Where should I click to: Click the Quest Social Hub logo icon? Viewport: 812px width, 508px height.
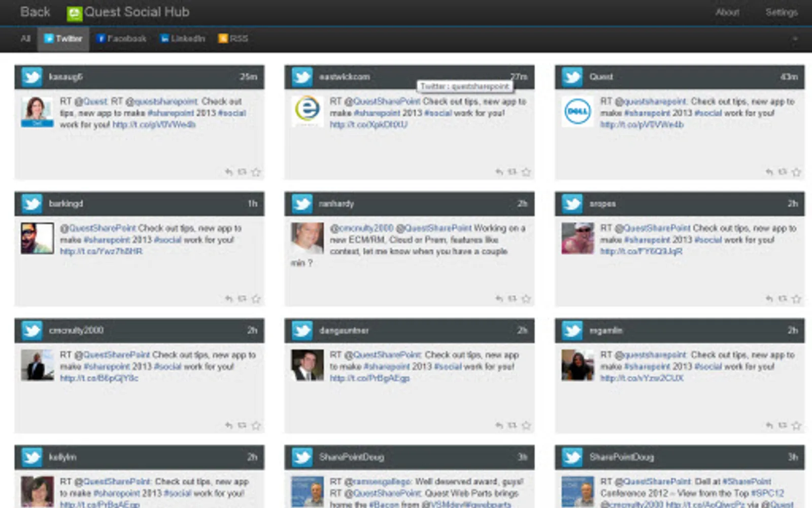click(x=74, y=13)
